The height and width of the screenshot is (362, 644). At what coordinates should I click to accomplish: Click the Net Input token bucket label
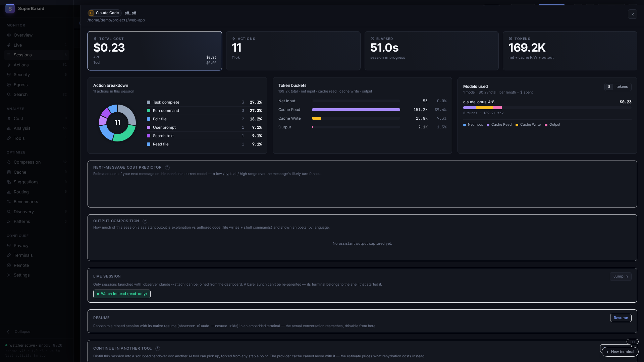tap(287, 101)
